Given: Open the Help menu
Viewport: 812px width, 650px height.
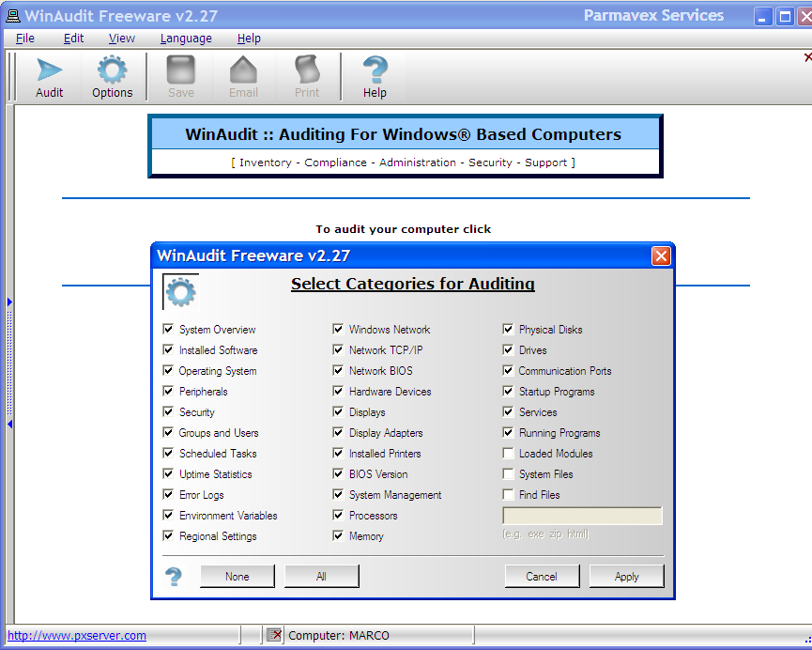Looking at the screenshot, I should [x=249, y=39].
